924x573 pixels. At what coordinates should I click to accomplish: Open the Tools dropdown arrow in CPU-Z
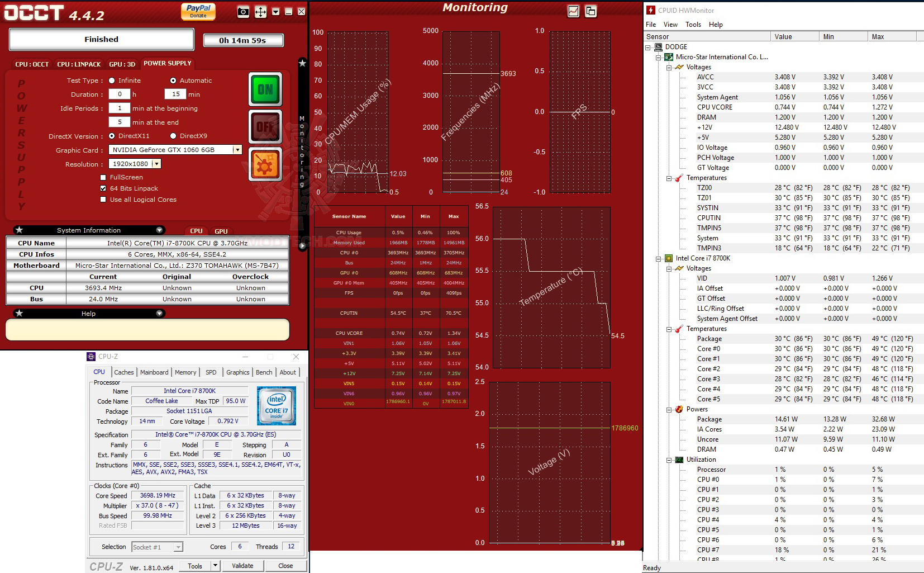coord(216,566)
